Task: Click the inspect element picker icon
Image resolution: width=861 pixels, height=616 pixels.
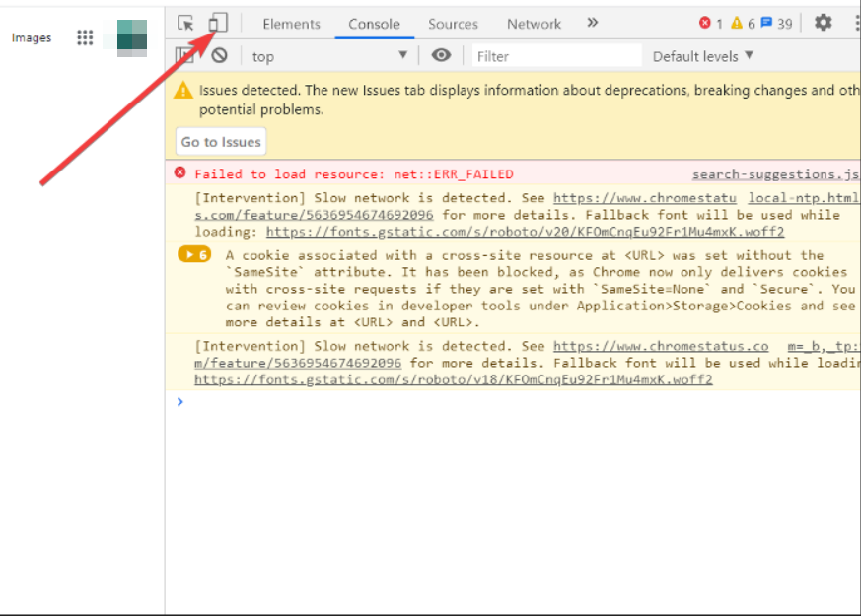Action: point(186,23)
